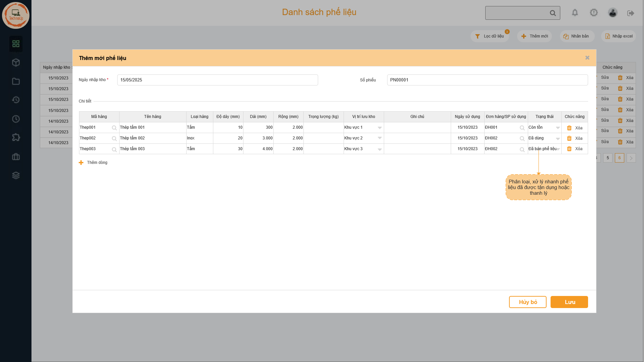
Task: Open the Khu vực 3 location dropdown
Action: tap(379, 149)
